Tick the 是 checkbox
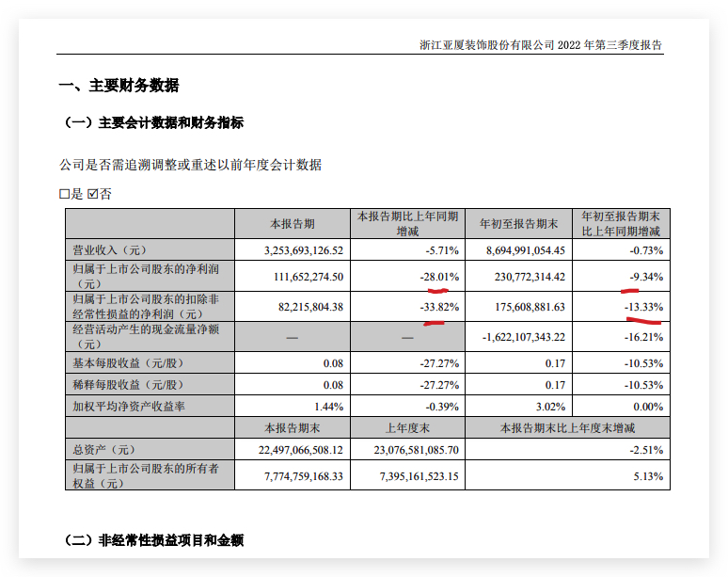 (x=64, y=194)
